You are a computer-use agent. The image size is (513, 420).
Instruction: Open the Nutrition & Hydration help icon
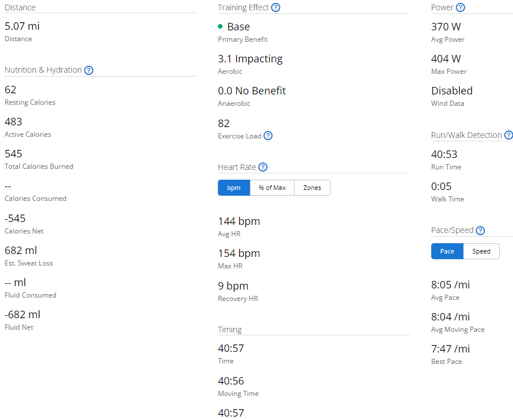89,70
